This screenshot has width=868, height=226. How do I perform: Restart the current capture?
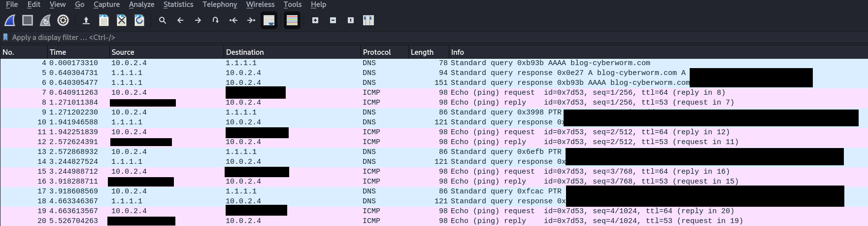coord(45,20)
